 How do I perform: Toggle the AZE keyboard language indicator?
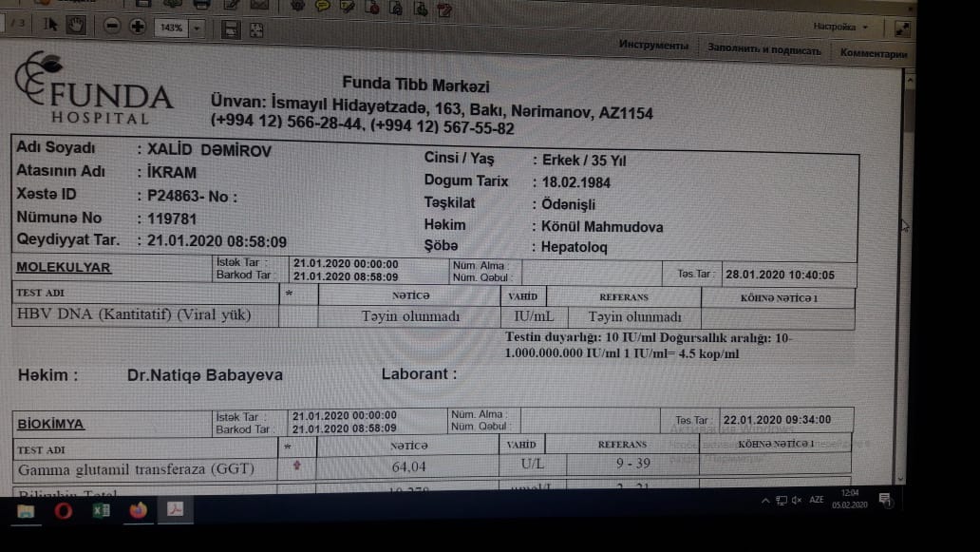coord(816,499)
